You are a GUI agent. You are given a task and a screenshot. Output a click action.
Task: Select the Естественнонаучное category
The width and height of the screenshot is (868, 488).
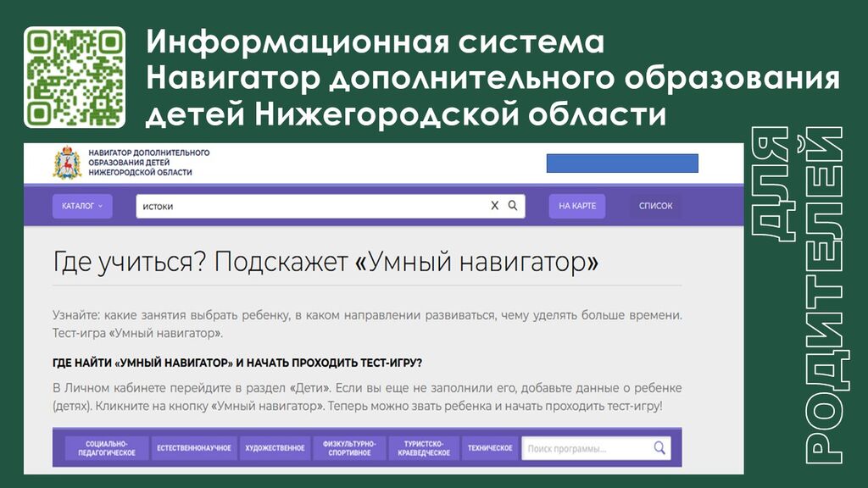point(194,448)
